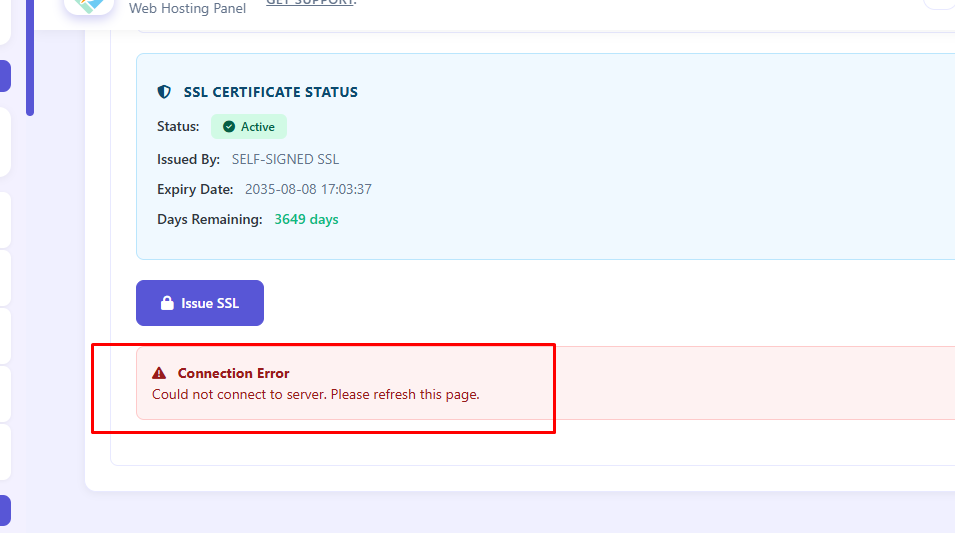Click the hosting panel logo icon
This screenshot has height=533, width=955.
coord(89,5)
